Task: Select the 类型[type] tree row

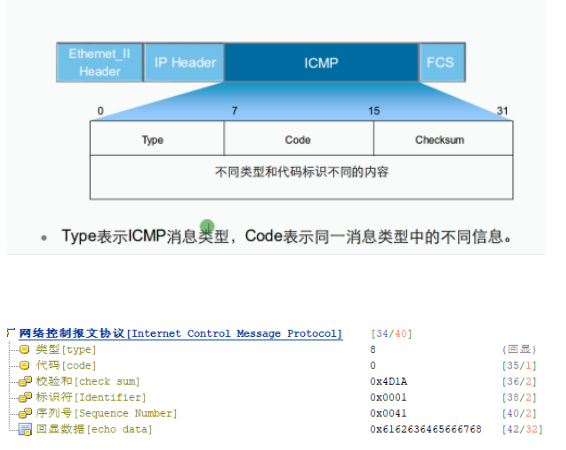Action: 66,350
